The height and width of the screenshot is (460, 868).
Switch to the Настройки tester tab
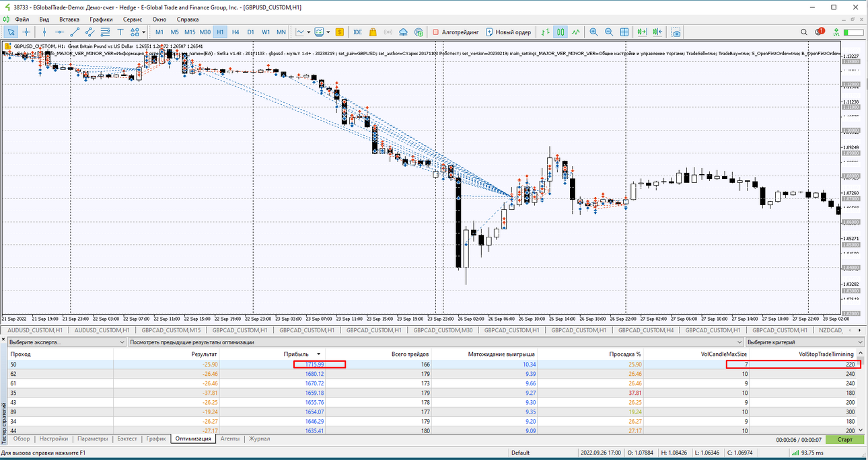pos(53,438)
